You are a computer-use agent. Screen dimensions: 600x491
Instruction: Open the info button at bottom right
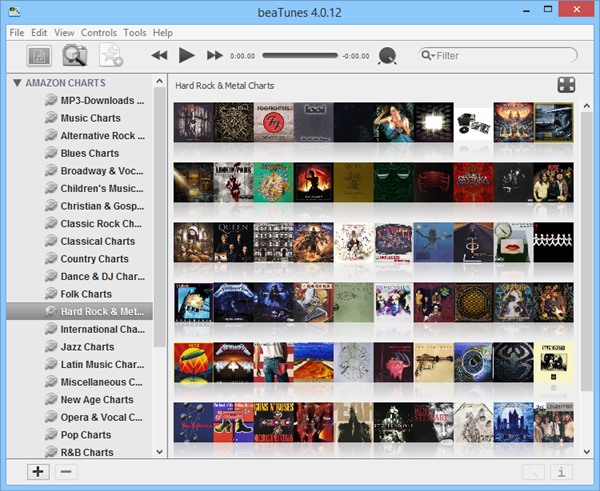point(563,472)
